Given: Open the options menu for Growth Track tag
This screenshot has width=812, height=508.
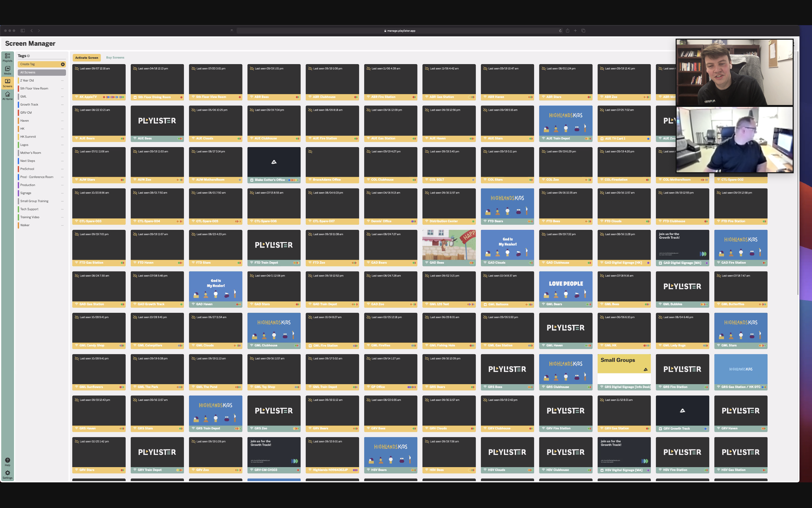Looking at the screenshot, I should 62,105.
